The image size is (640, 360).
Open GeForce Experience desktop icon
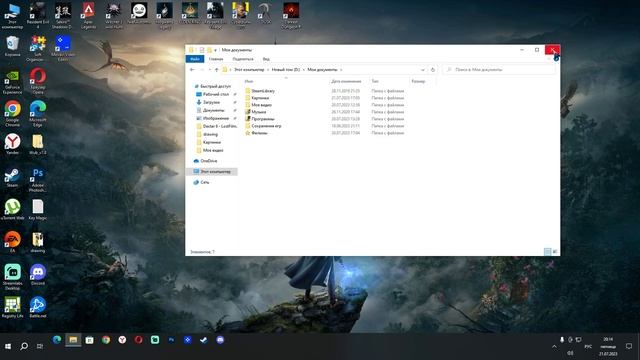(12, 82)
